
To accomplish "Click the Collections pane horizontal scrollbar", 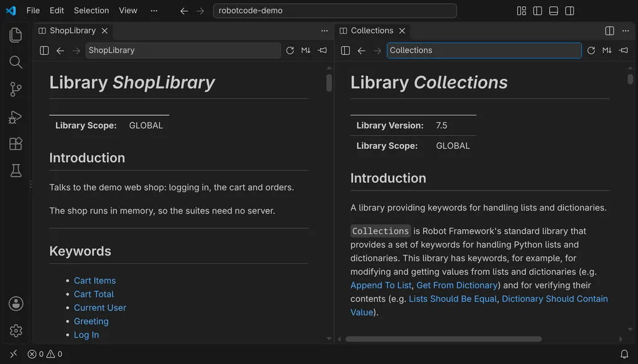I will (x=443, y=339).
